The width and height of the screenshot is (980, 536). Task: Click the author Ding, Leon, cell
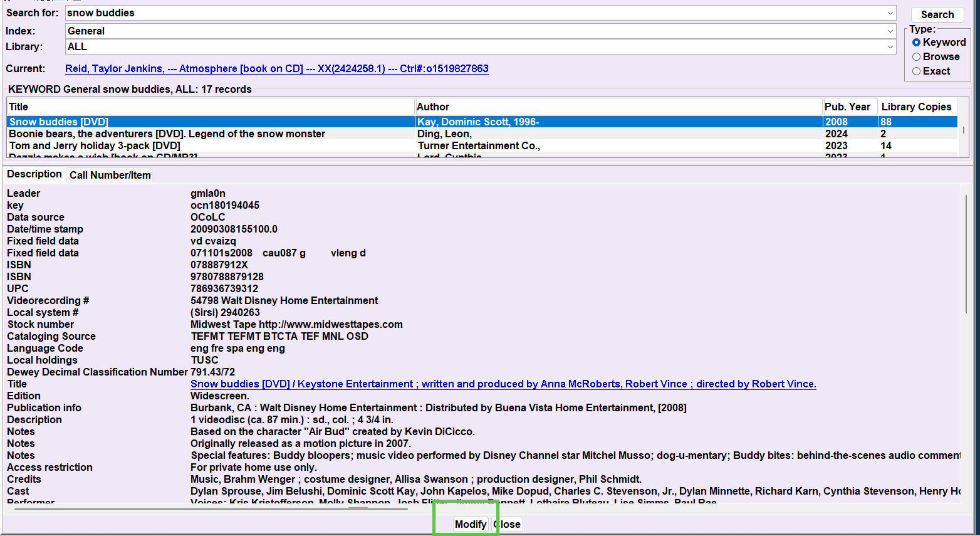pos(444,134)
